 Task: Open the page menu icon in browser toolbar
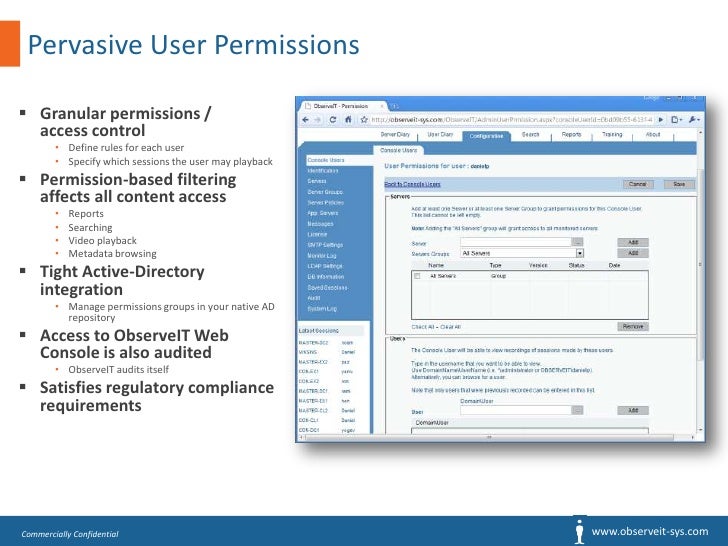[676, 120]
